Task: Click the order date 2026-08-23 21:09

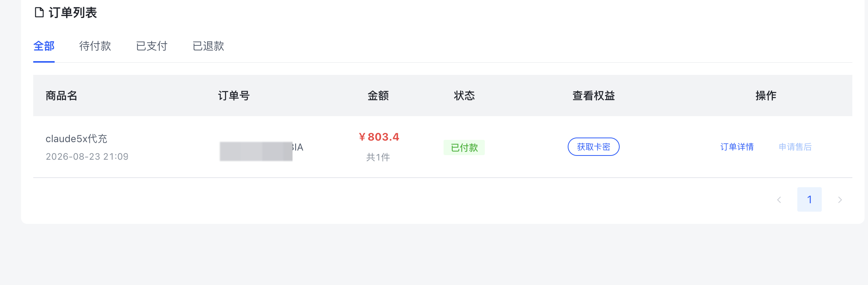Action: (87, 157)
